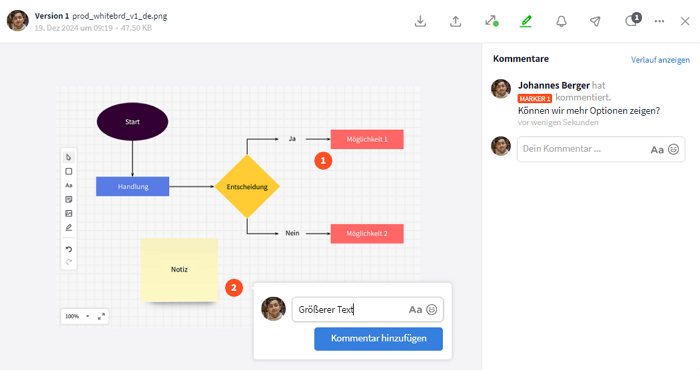This screenshot has width=700, height=370.
Task: Click the download icon in top toolbar
Action: pos(420,21)
